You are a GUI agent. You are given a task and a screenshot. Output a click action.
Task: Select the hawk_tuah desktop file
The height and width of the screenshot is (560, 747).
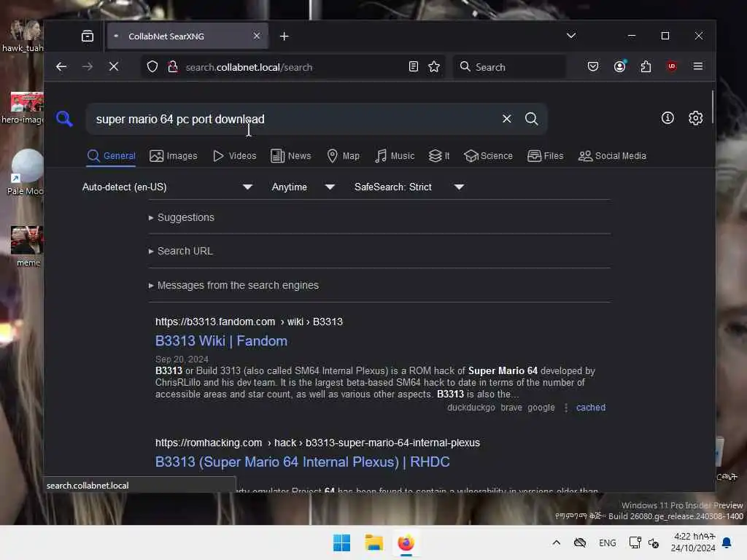(x=23, y=36)
